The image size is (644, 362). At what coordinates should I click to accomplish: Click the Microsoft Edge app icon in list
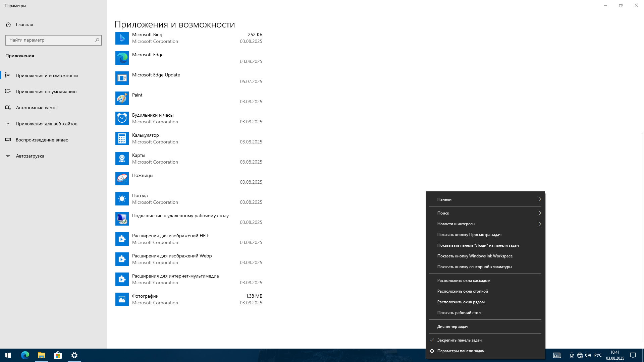tap(122, 58)
